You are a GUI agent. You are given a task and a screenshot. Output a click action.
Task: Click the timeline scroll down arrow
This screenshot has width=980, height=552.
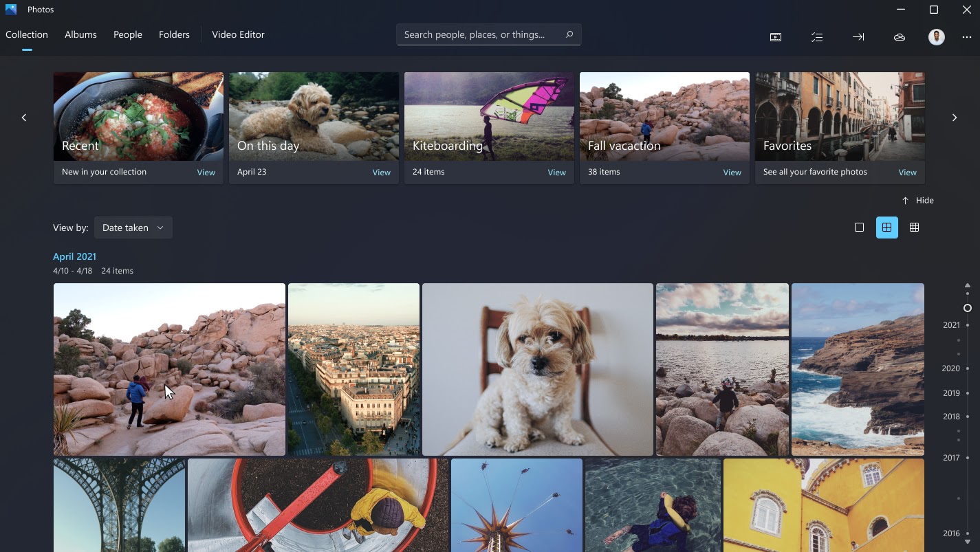pyautogui.click(x=968, y=542)
